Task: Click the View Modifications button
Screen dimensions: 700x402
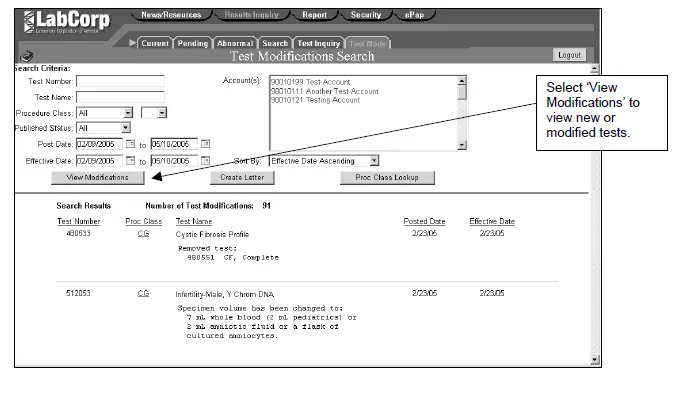Action: tap(97, 177)
